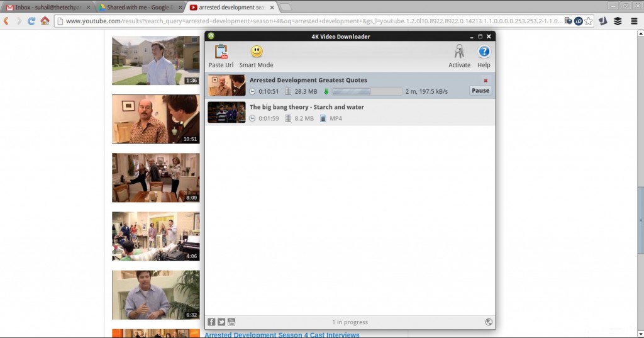The height and width of the screenshot is (338, 644).
Task: Open Arrested Development Season 4 Cast Interviews link
Action: click(282, 335)
